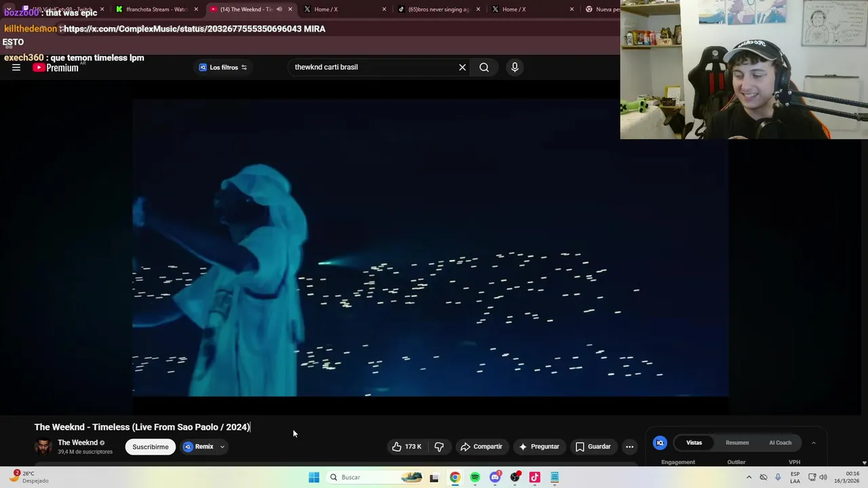Screen dimensions: 868x488
Task: Close The Weeknd YouTube tab
Action: (x=290, y=9)
